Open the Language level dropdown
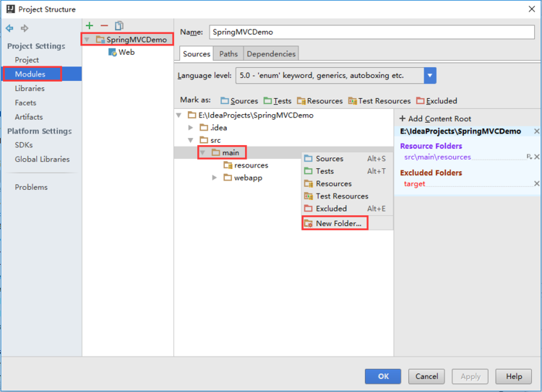542x392 pixels. (x=430, y=76)
